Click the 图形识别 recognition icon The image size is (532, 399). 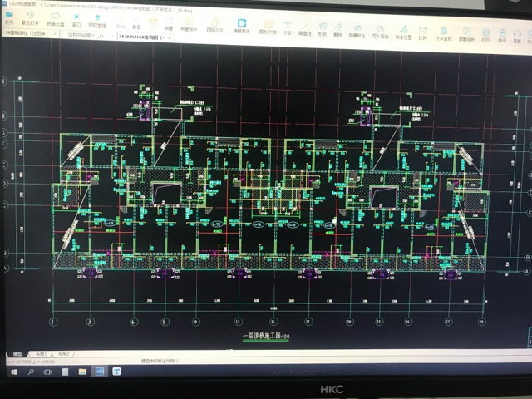[268, 27]
